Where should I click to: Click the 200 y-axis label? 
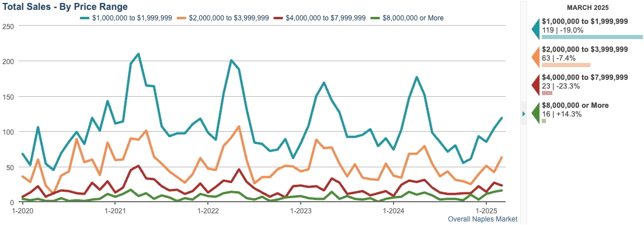[x=9, y=61]
